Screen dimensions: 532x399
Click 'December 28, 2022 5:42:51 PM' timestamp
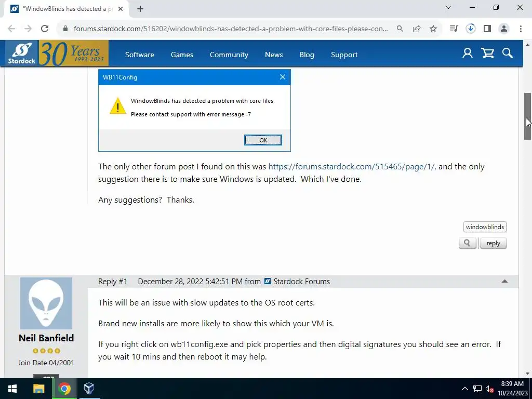(x=190, y=281)
